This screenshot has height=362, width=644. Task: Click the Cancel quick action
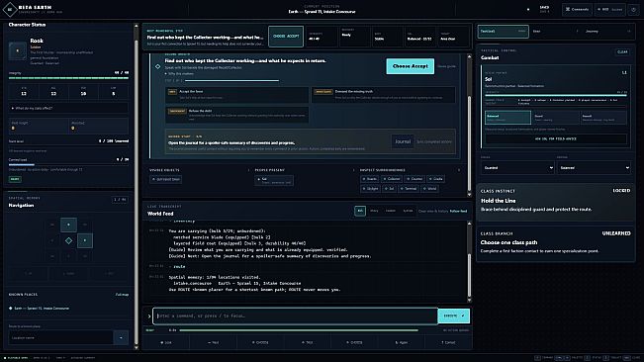(x=448, y=342)
